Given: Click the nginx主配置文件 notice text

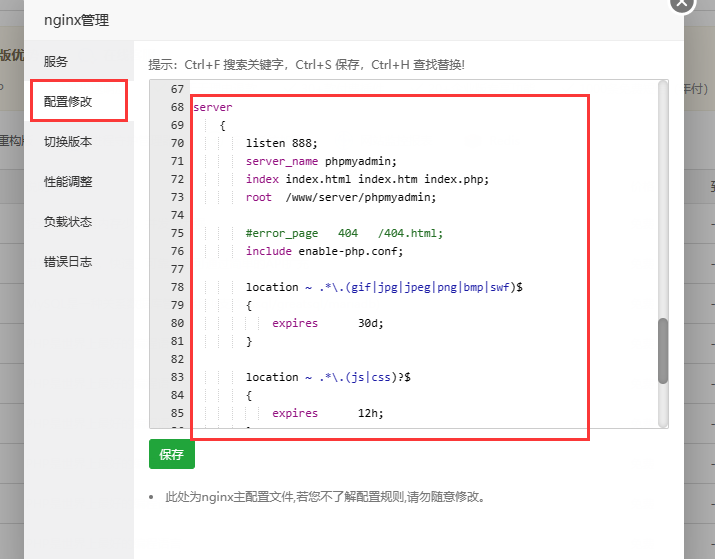Looking at the screenshot, I should pos(324,497).
